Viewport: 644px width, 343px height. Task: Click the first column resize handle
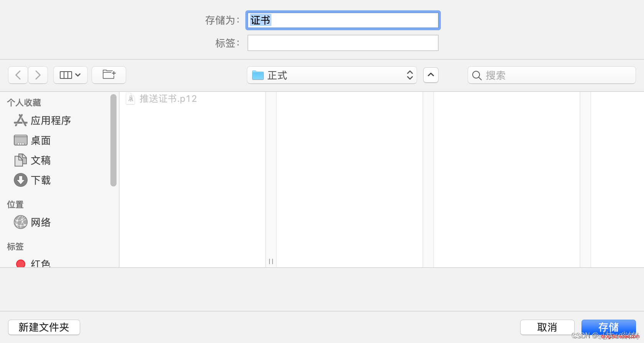[x=271, y=261]
